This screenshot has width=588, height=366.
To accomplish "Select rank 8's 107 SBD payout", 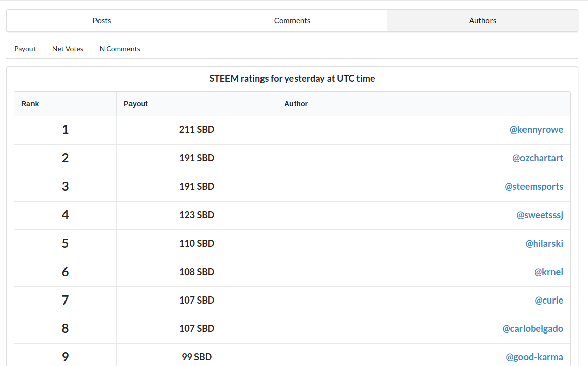I will pyautogui.click(x=197, y=329).
